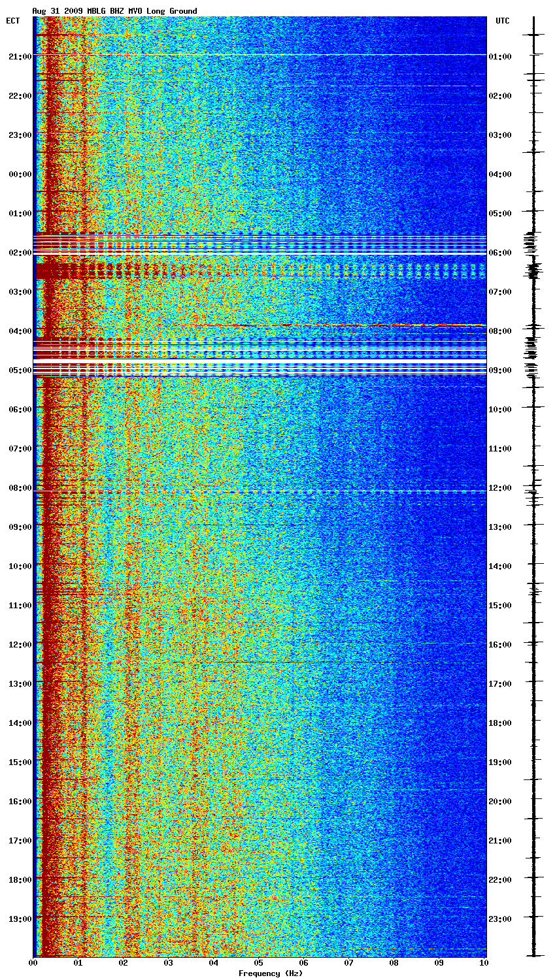Viewport: 557px width, 980px height.
Task: Pick the 14:00 label on the ECT axis
Action: pos(20,723)
